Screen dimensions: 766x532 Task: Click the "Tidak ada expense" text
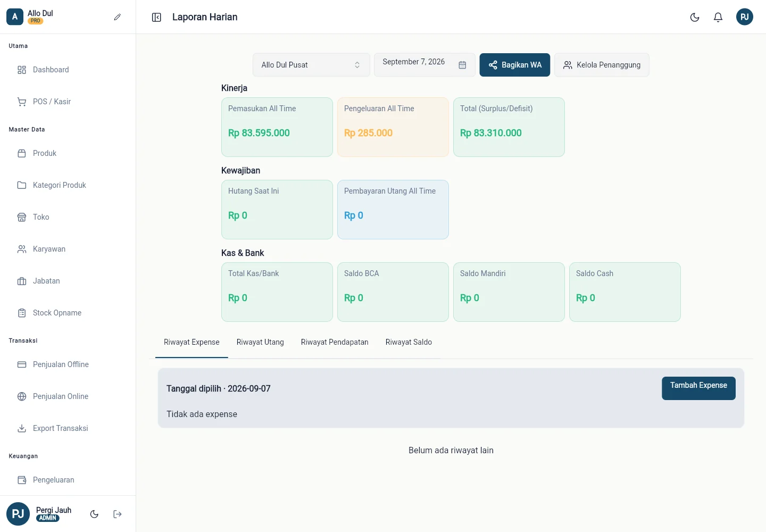(202, 414)
